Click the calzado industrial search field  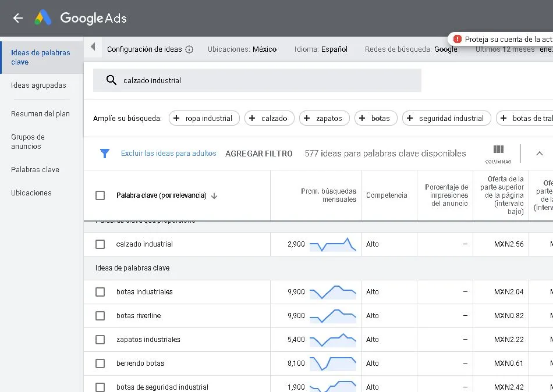pos(257,80)
